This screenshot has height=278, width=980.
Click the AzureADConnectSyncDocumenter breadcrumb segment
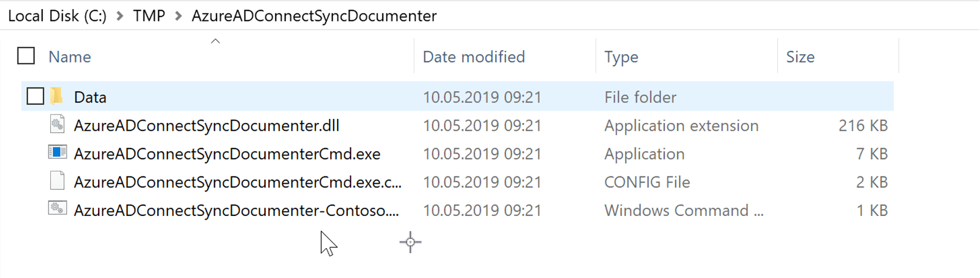click(x=314, y=16)
